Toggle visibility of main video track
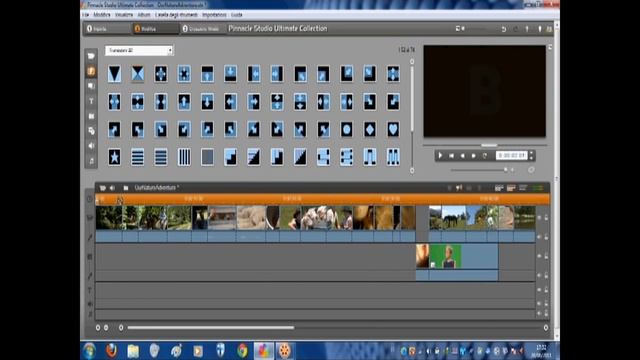This screenshot has height=360, width=640. 539,218
